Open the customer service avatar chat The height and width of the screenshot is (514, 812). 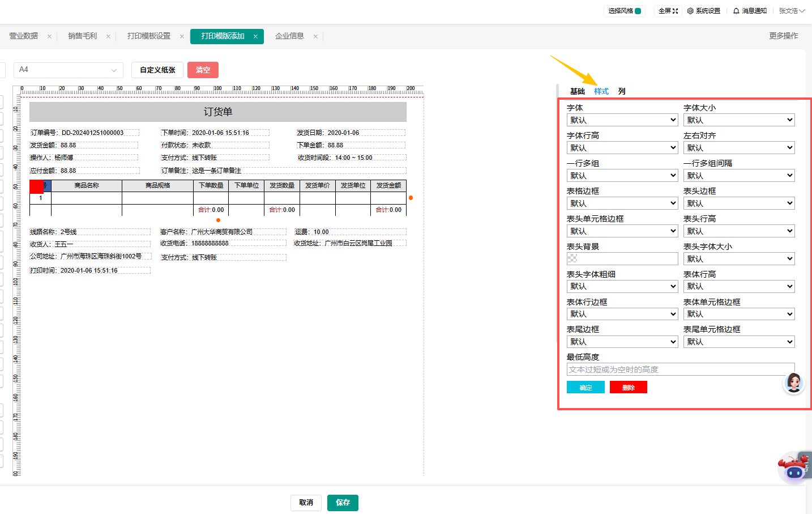pos(793,383)
